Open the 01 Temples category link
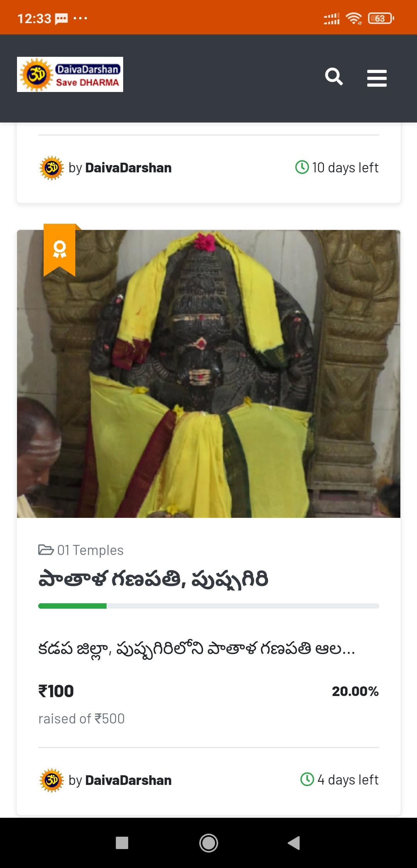The image size is (417, 868). 90,550
